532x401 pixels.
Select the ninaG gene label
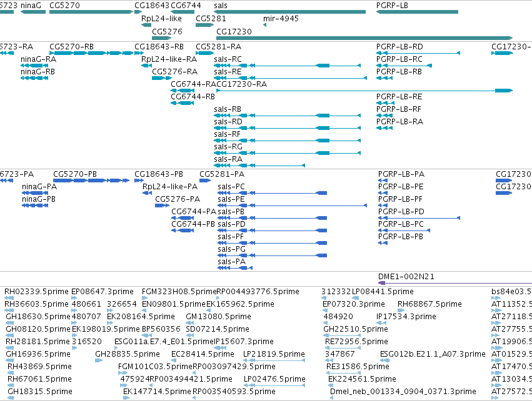click(31, 6)
